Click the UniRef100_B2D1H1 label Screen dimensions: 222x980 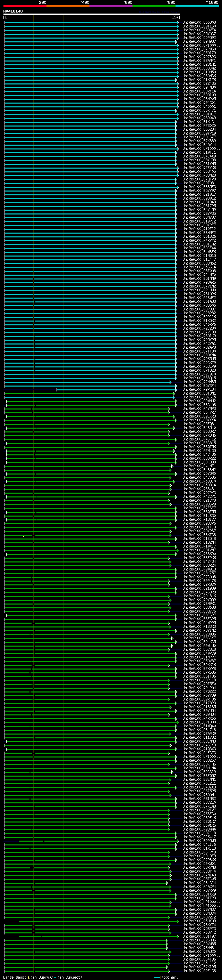[x=199, y=64]
